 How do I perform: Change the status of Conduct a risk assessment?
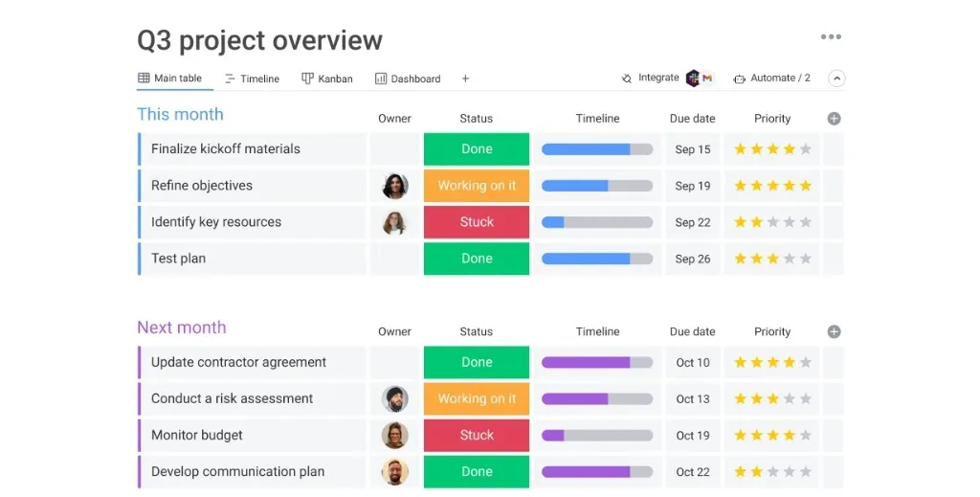point(477,399)
